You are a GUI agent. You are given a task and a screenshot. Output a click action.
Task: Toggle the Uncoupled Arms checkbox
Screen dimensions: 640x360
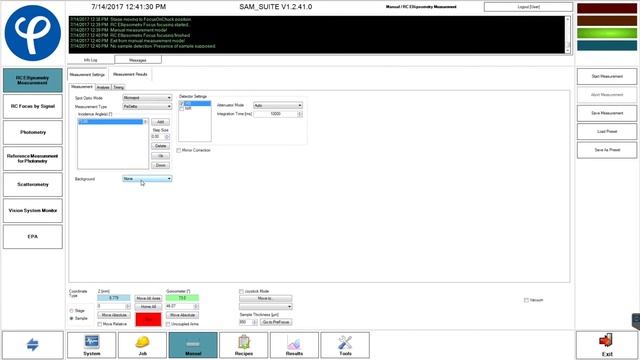(x=168, y=324)
